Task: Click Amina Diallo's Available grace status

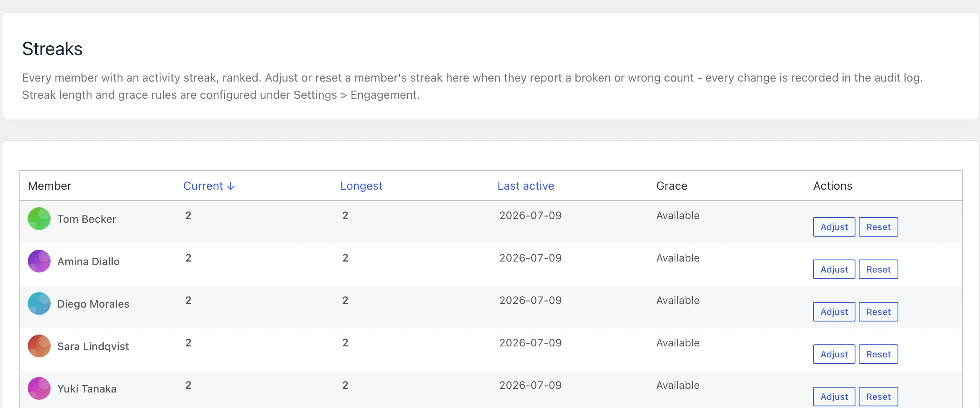Action: (678, 258)
